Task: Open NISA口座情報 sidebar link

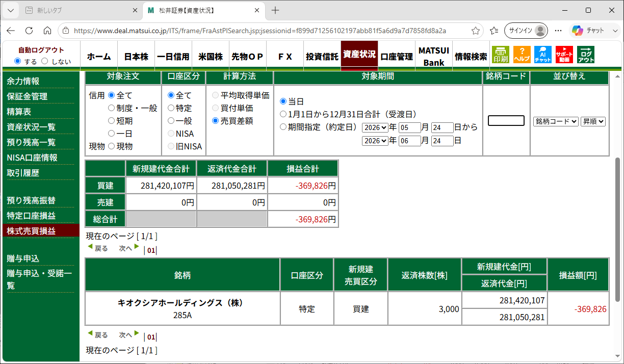Action: (32, 158)
